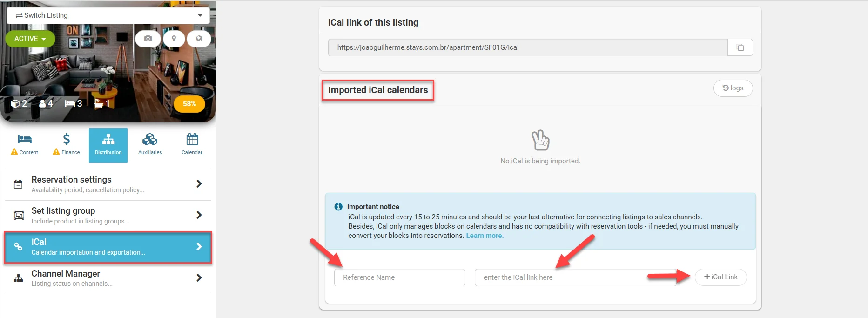Click the logs button
The height and width of the screenshot is (318, 868).
point(733,88)
